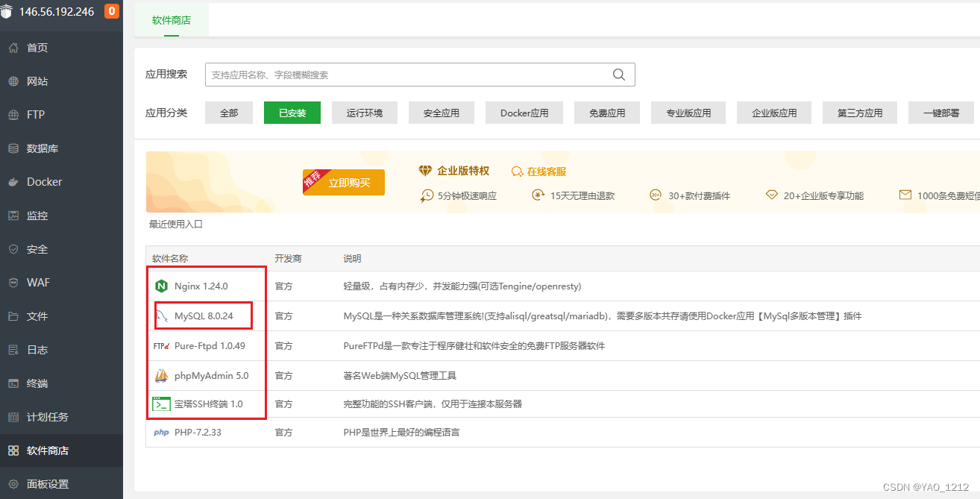Filter by 第三方应用 category
Image resolution: width=980 pixels, height=499 pixels.
860,113
